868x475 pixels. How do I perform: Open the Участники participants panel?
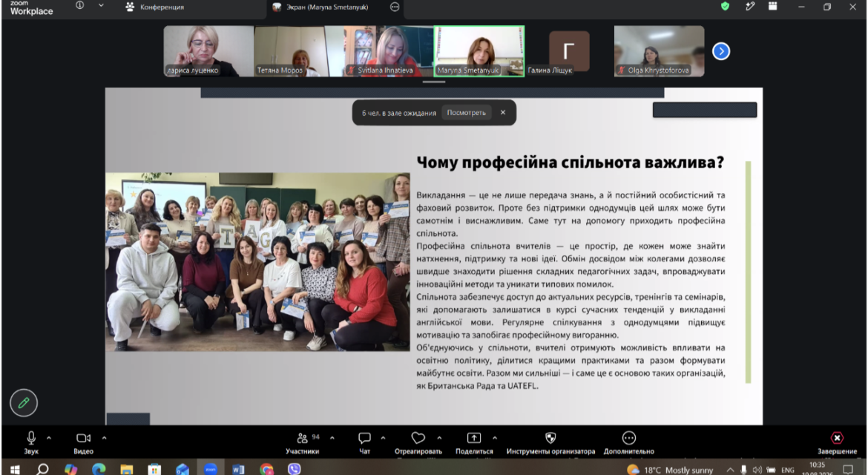coord(302,442)
